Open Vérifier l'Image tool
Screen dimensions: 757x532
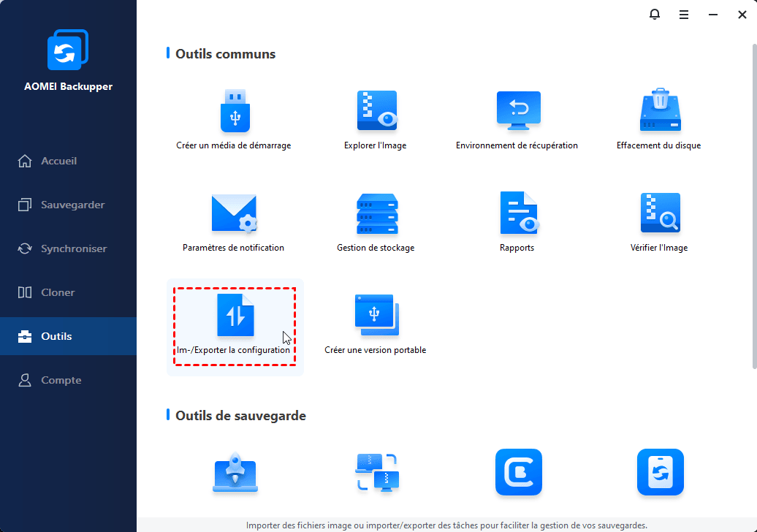click(659, 221)
